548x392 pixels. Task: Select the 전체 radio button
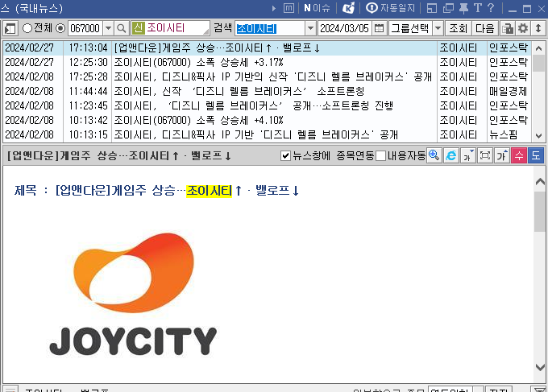pos(27,28)
